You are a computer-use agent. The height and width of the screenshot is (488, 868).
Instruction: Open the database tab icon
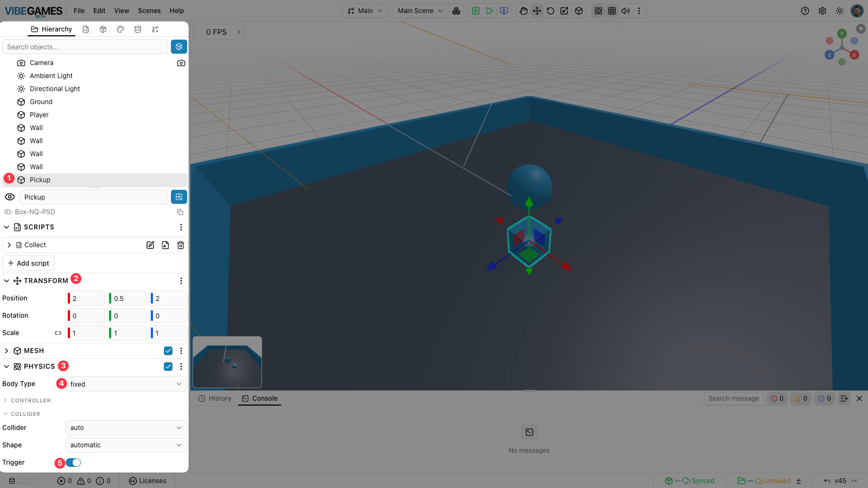pyautogui.click(x=138, y=29)
